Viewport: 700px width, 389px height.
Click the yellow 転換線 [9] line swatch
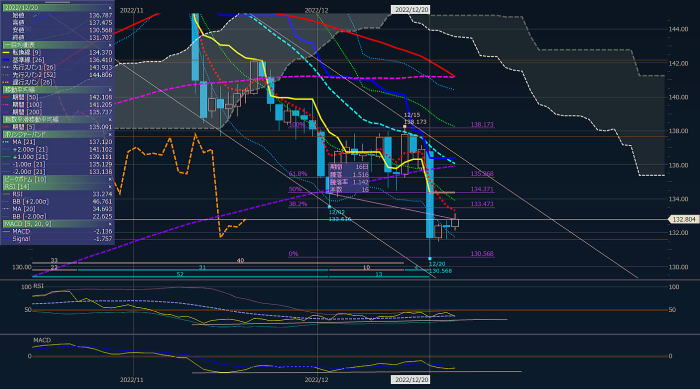[6, 53]
